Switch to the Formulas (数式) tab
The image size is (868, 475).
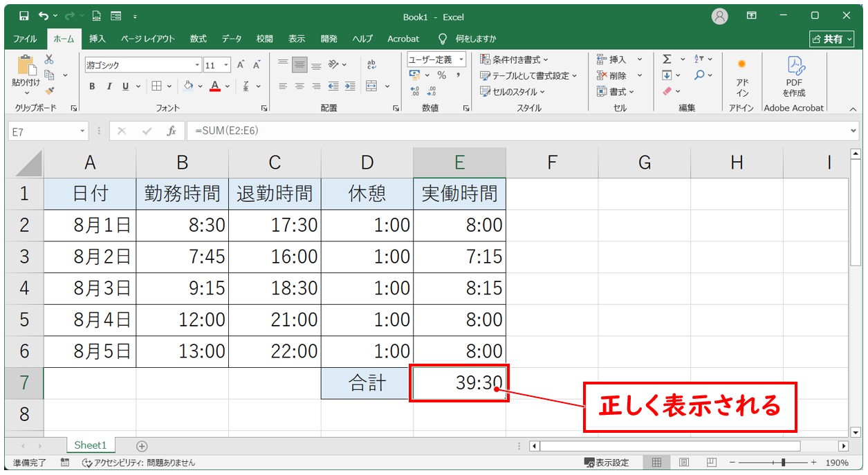pyautogui.click(x=198, y=39)
